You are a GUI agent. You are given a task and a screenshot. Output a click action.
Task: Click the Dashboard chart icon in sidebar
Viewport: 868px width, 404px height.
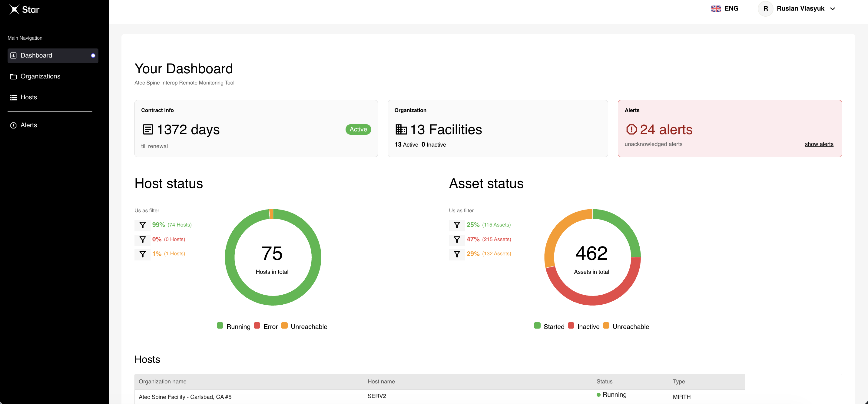tap(14, 56)
